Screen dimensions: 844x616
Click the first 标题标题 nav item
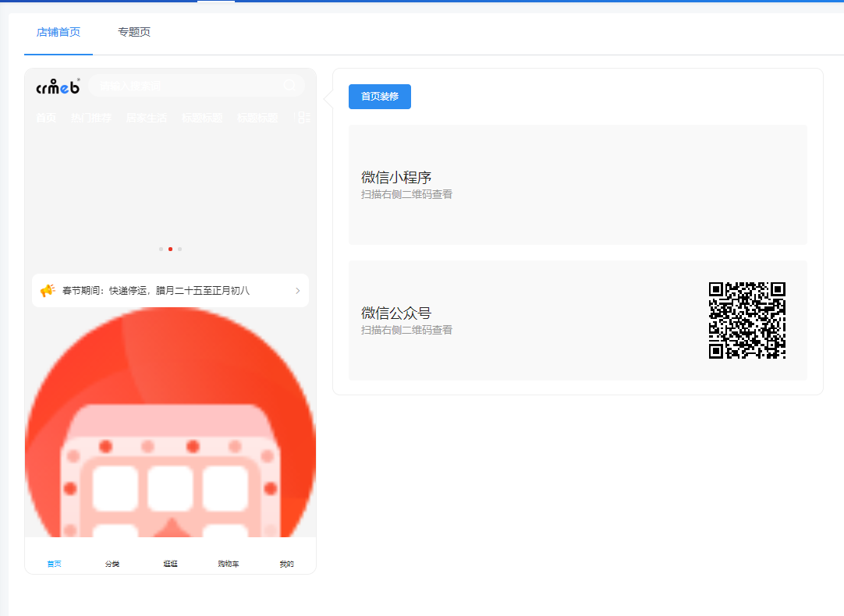click(x=201, y=117)
